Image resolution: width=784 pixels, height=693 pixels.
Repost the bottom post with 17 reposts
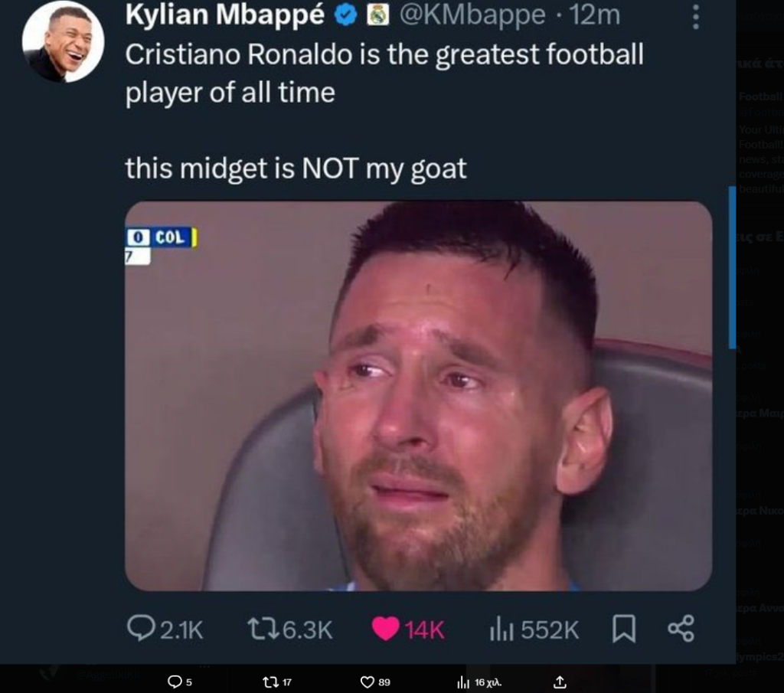(x=270, y=682)
